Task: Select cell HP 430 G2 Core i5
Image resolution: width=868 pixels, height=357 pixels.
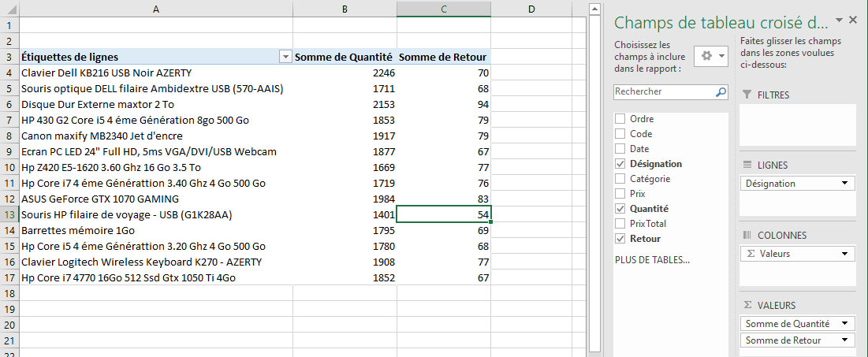Action: click(x=156, y=120)
